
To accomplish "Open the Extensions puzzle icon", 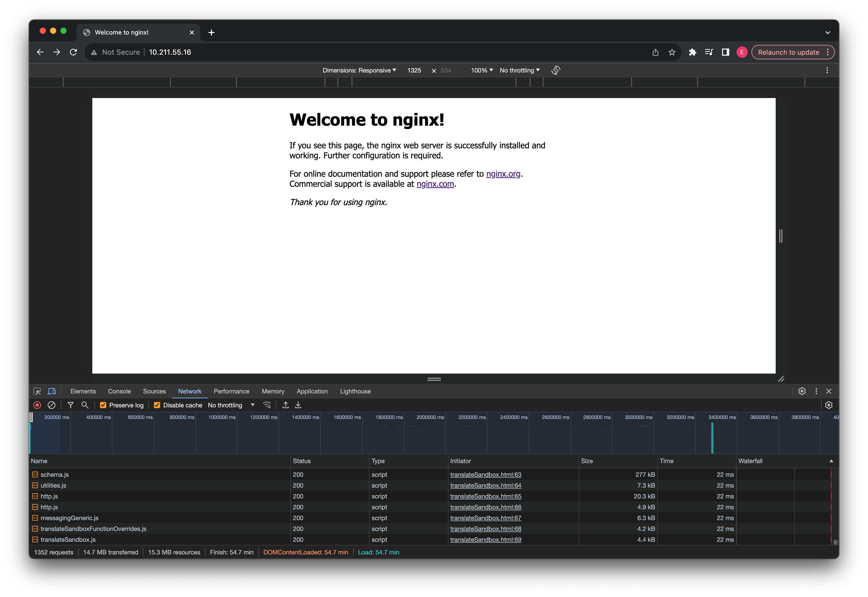I will coord(692,52).
